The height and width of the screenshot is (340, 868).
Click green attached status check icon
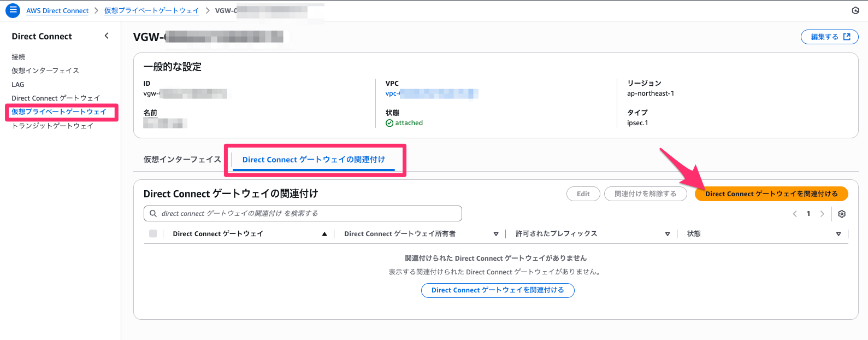pyautogui.click(x=389, y=123)
